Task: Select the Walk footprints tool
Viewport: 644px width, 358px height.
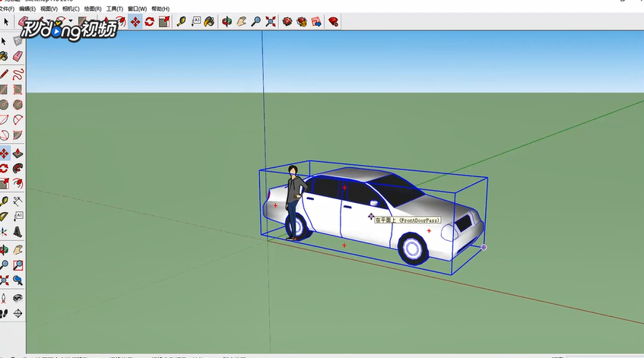Action: pyautogui.click(x=4, y=314)
